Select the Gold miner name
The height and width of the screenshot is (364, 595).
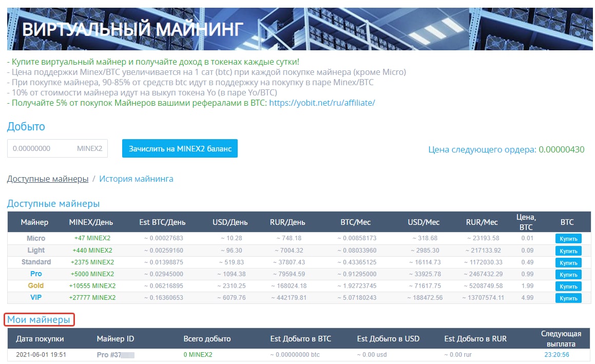point(36,285)
